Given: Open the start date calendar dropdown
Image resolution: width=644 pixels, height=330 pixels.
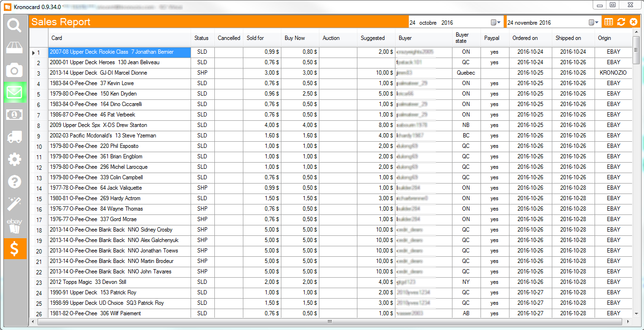Looking at the screenshot, I should pos(496,22).
